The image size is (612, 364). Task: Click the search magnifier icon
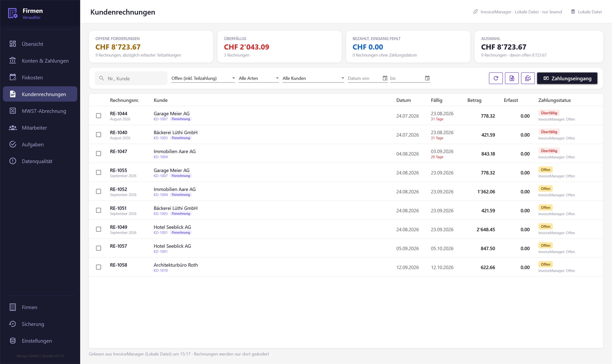101,78
